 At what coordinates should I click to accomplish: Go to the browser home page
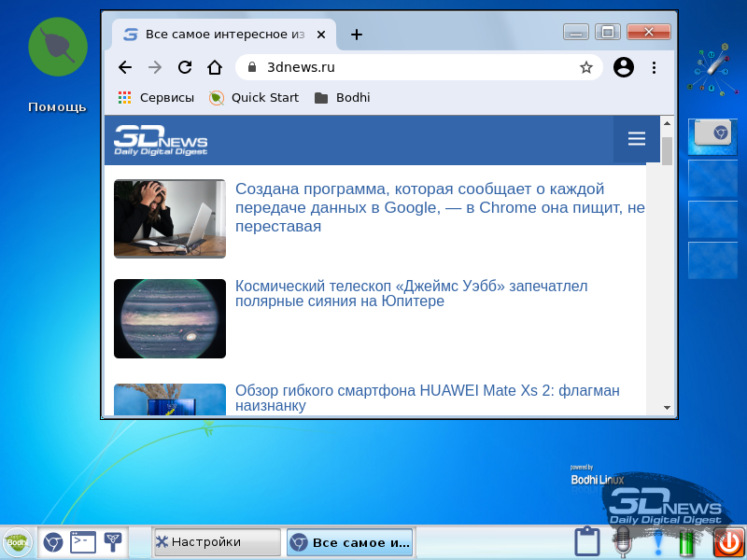pyautogui.click(x=215, y=67)
